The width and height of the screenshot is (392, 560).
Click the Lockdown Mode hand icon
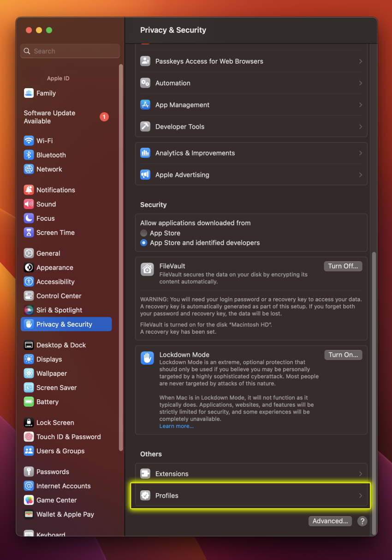147,358
